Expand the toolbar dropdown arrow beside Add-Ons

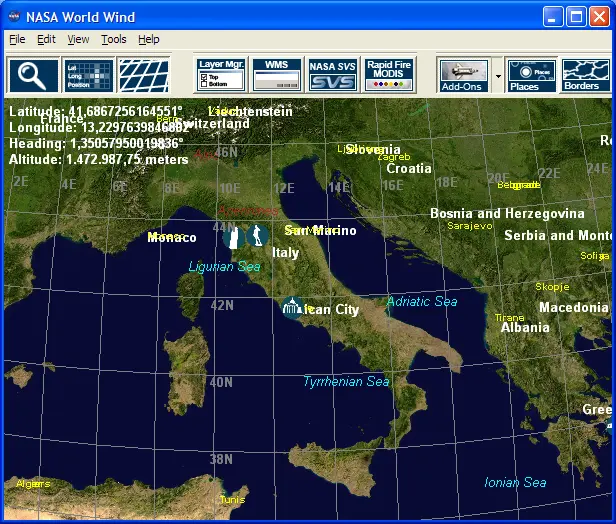pos(498,76)
